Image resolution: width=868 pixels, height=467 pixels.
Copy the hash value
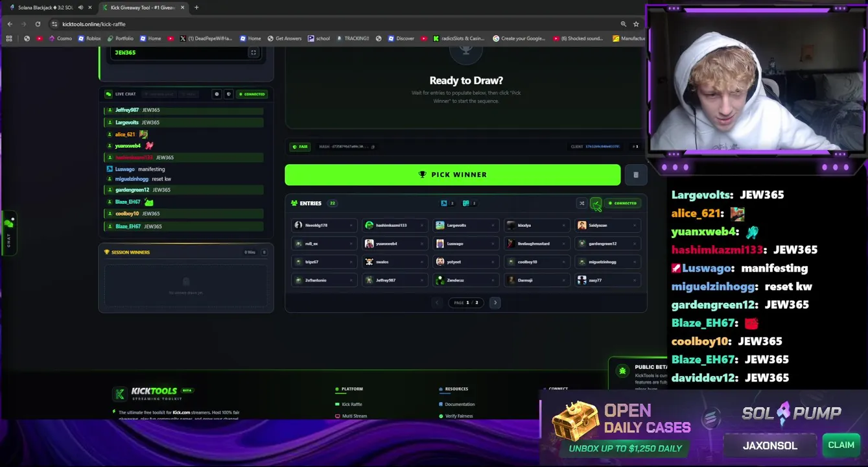click(373, 147)
